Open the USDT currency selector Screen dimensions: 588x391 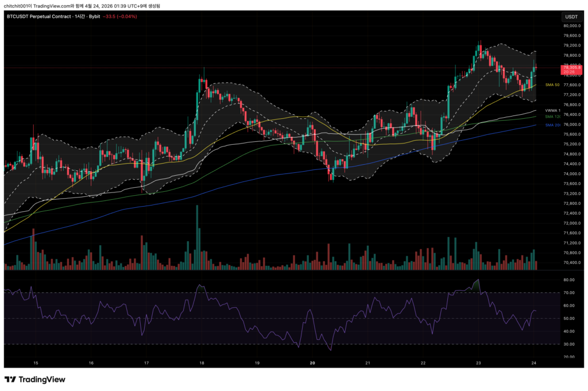[x=571, y=17]
